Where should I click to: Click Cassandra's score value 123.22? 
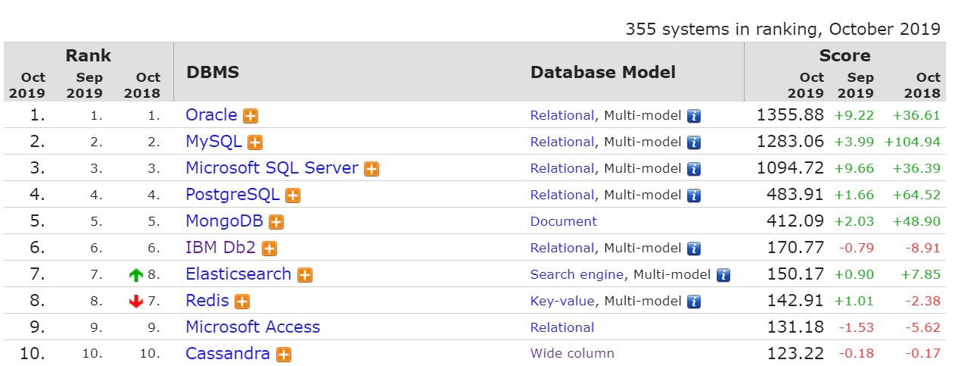click(x=797, y=354)
